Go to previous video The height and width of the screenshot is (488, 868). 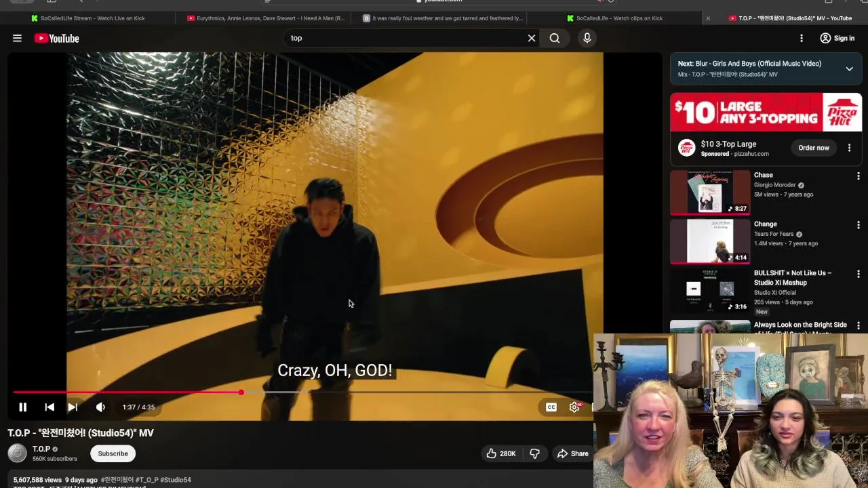50,407
